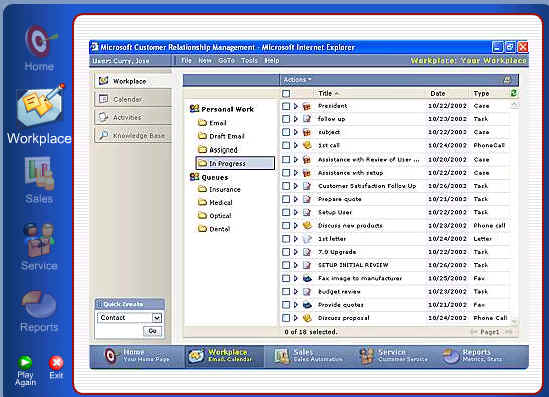Open the Email folder under Personal Work
The width and height of the screenshot is (549, 397).
[x=212, y=123]
